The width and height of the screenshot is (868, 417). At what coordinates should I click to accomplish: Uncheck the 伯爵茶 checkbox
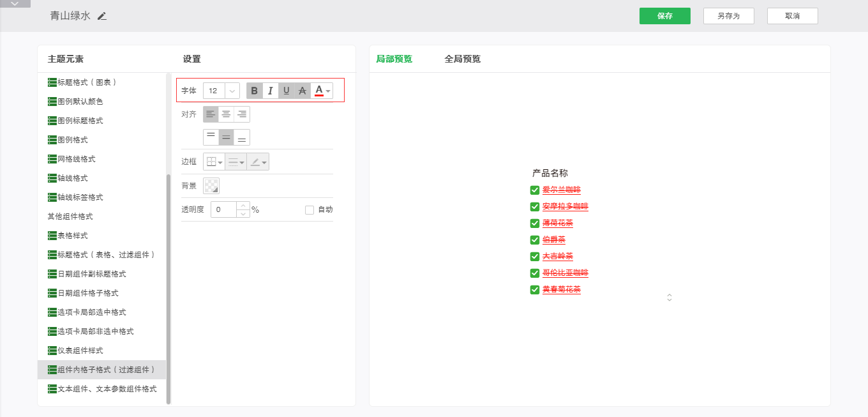(x=535, y=239)
